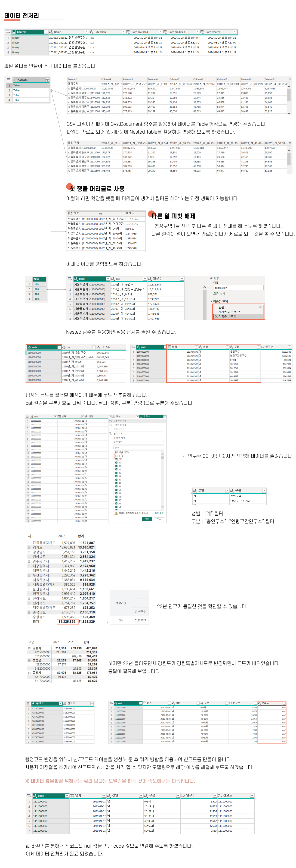Open the 성별 filter dropdown in small table

[x=227, y=490]
